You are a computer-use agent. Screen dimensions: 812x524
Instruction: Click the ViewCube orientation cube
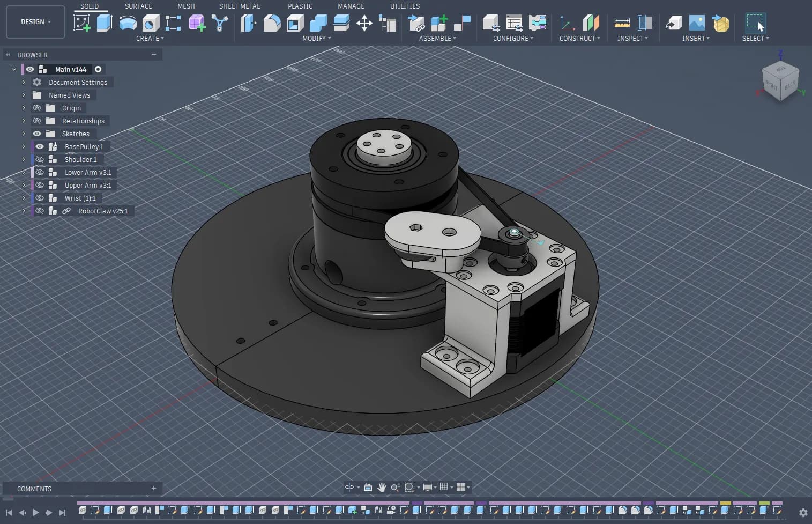(x=781, y=80)
